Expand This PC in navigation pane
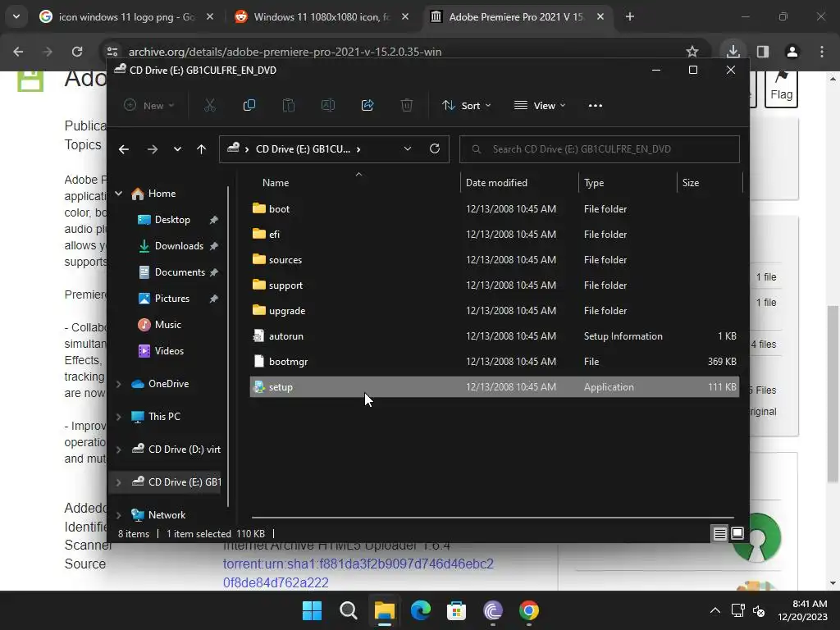This screenshot has height=630, width=840. 118,416
